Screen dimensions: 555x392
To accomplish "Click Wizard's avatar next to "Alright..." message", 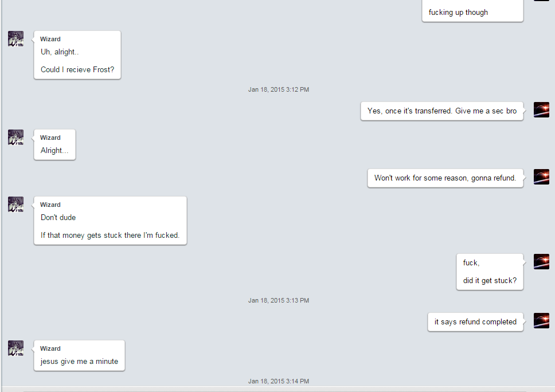I will tap(16, 138).
